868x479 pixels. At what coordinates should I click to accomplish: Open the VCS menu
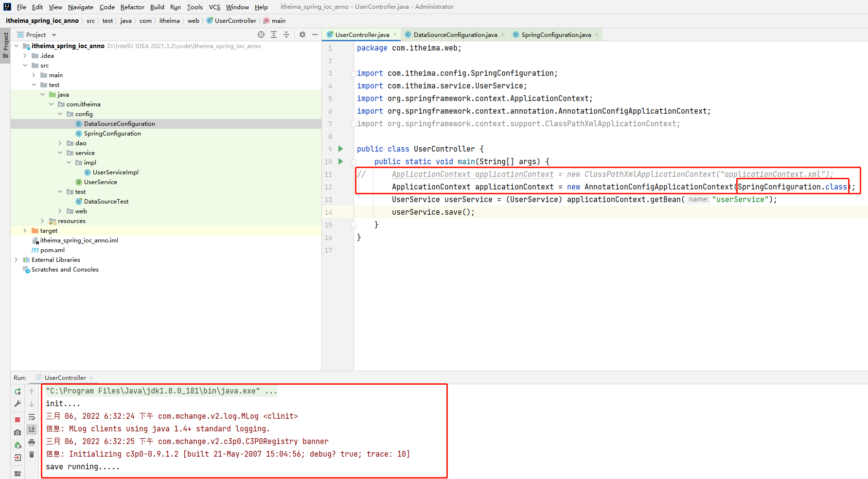tap(214, 7)
